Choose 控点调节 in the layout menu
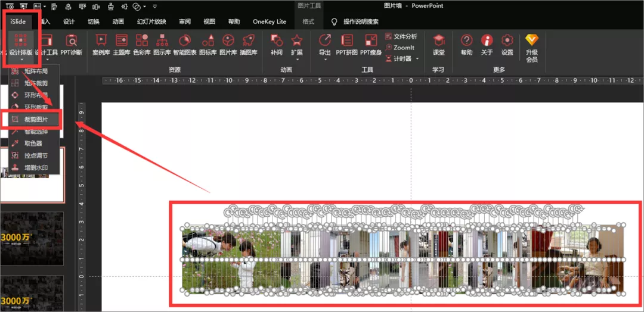The width and height of the screenshot is (644, 312). coord(35,155)
